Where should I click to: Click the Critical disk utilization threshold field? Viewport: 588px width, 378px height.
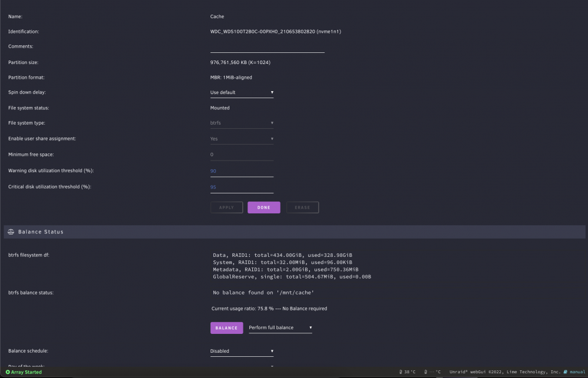tap(242, 187)
